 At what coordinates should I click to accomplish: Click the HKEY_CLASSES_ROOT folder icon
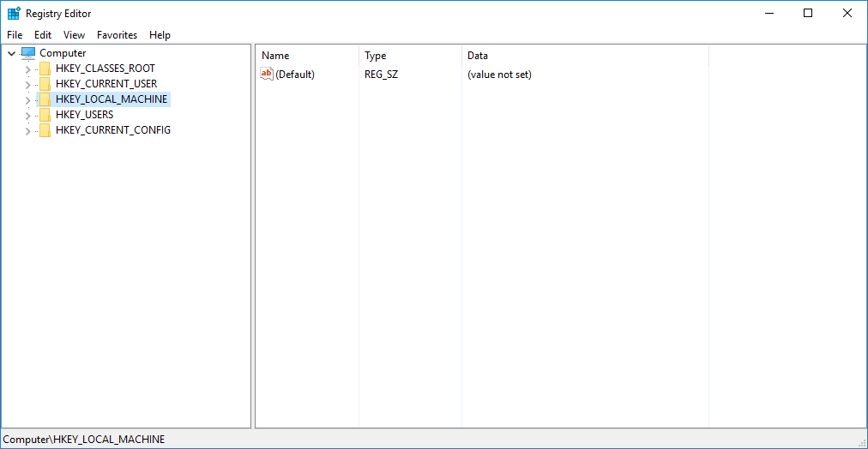45,69
